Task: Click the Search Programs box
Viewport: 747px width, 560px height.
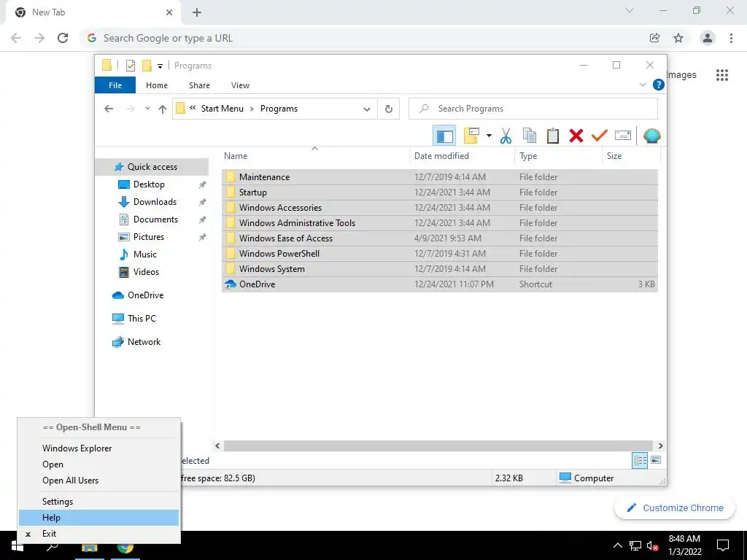Action: pos(533,109)
